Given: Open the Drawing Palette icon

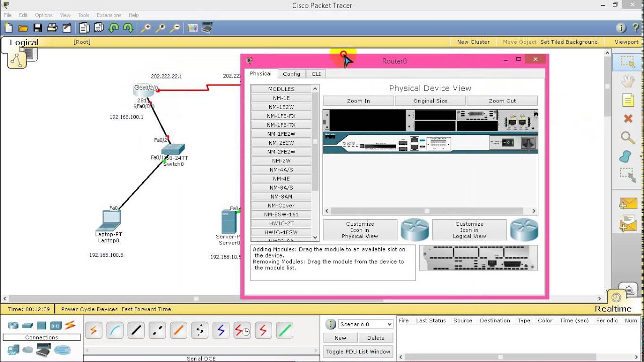Looking at the screenshot, I should click(x=193, y=28).
